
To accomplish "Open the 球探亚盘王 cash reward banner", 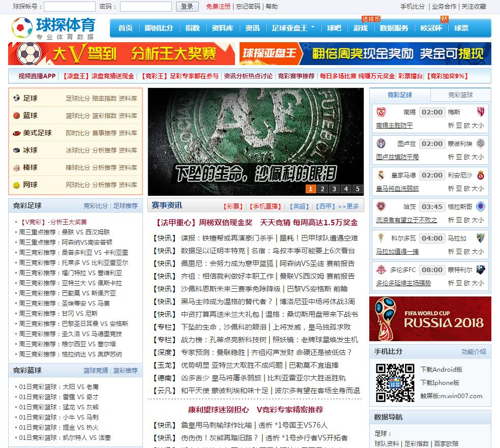I will click(x=365, y=53).
